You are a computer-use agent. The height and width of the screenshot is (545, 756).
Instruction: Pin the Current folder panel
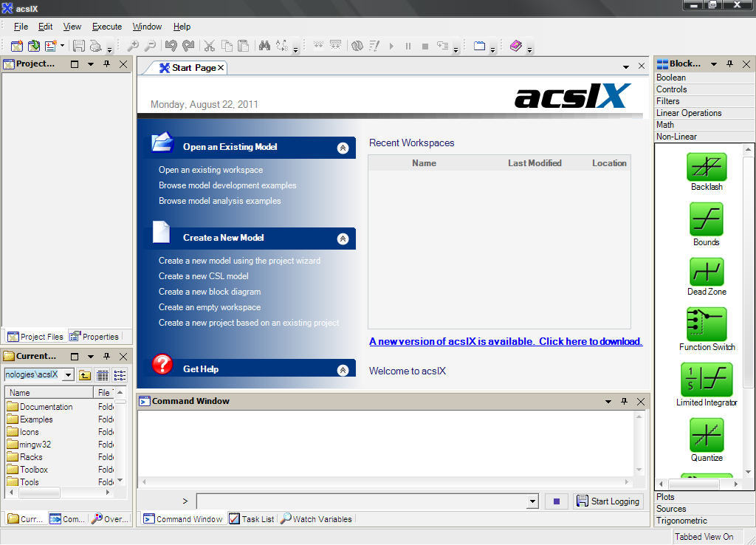click(106, 357)
